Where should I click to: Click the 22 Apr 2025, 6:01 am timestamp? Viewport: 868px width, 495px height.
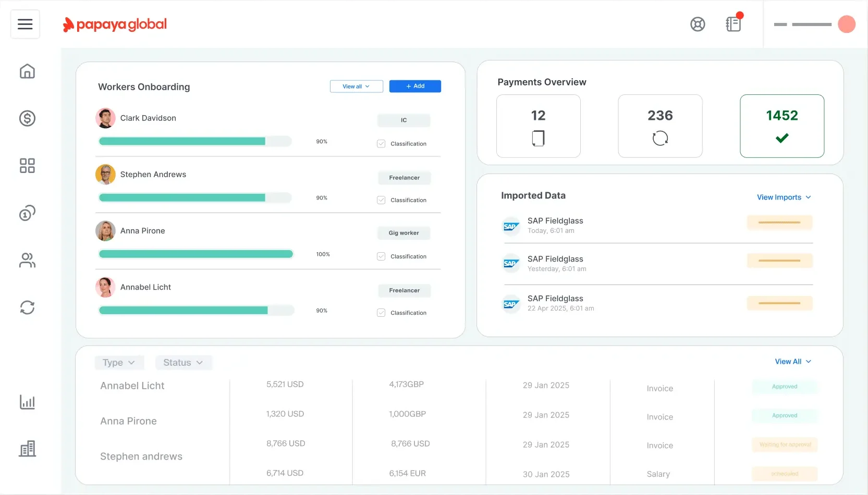[561, 308]
